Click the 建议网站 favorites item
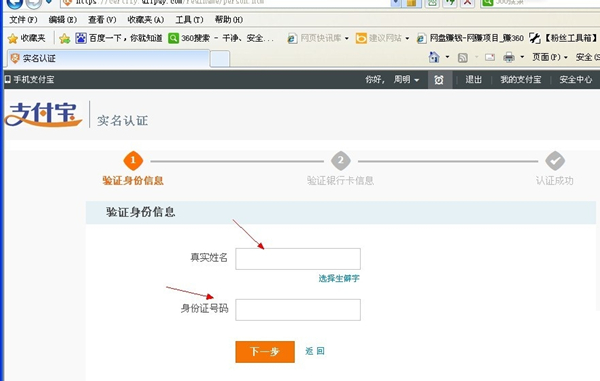This screenshot has height=381, width=600. point(379,38)
